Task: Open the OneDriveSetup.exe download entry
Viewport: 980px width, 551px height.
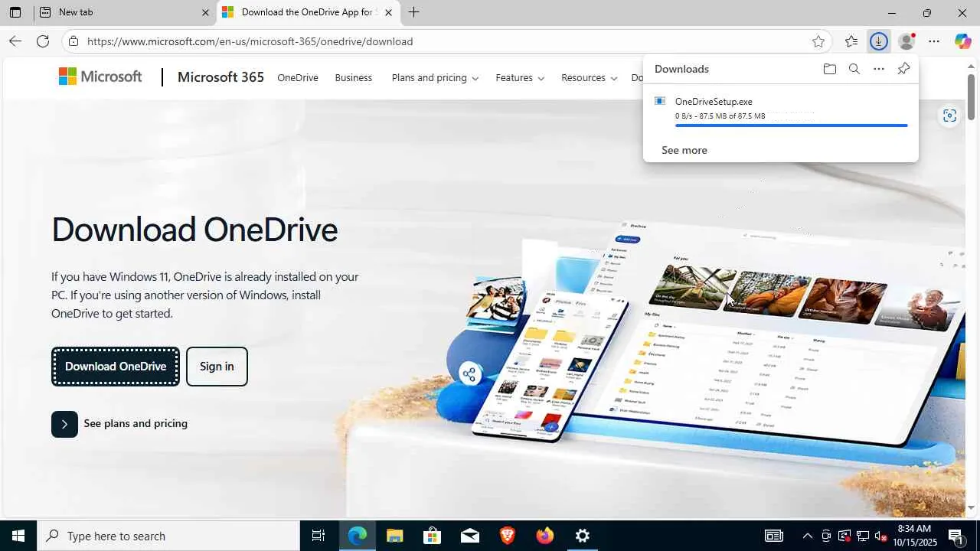Action: (x=781, y=110)
